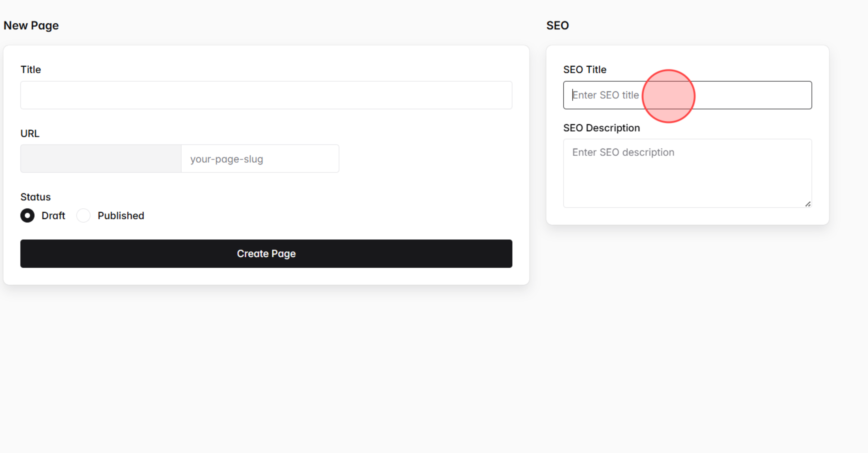Click the URL label
Screen dimensions: 868x453
(30, 133)
